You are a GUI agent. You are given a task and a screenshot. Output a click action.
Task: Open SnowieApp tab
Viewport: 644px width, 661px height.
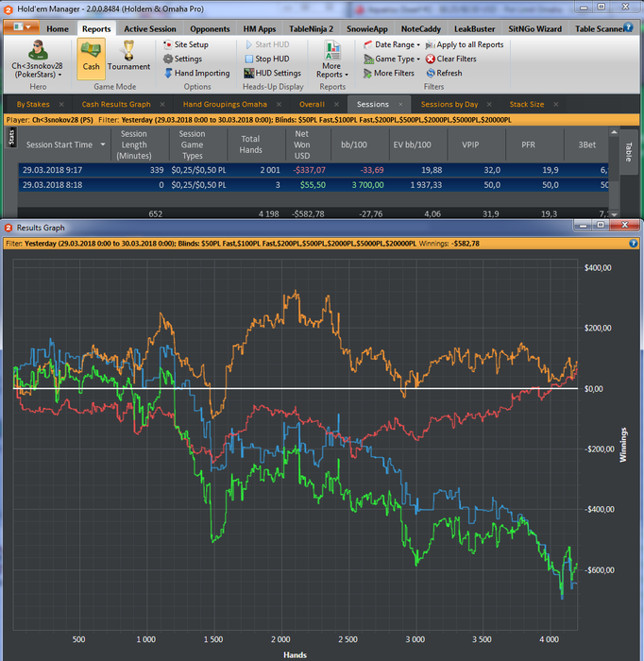[x=366, y=29]
